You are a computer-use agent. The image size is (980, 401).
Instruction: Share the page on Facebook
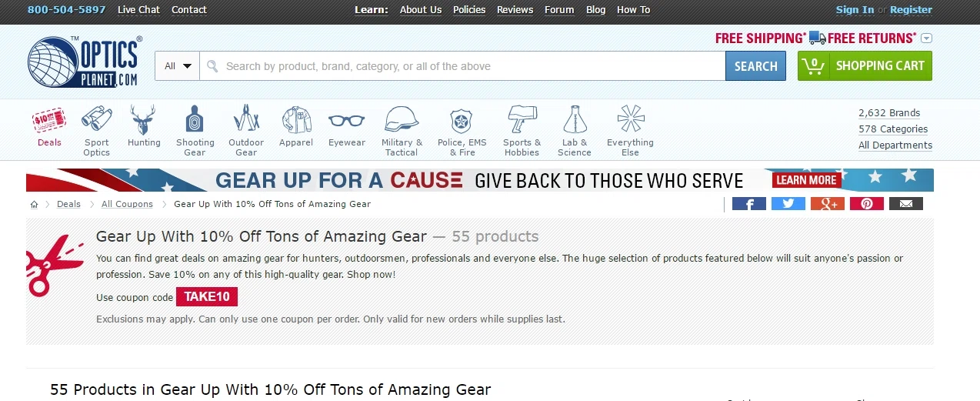point(748,203)
